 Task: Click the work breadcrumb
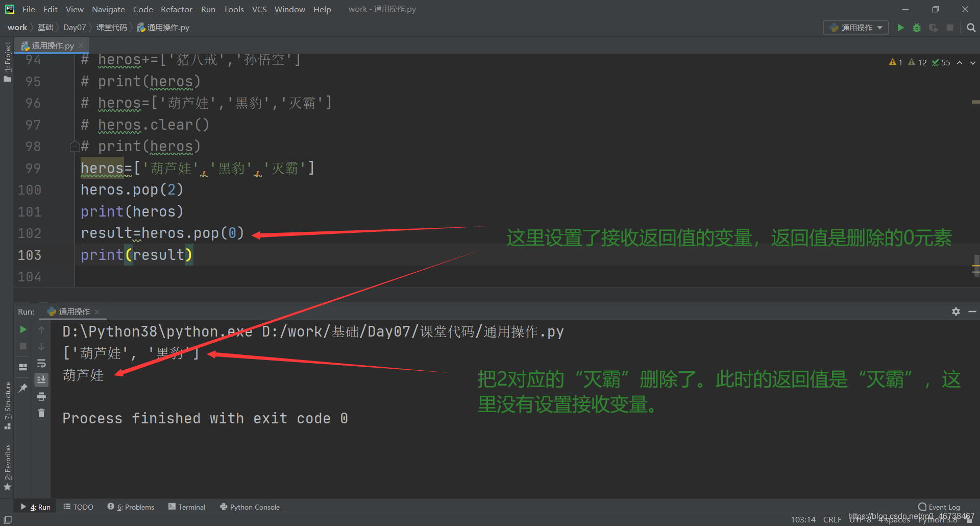tap(17, 28)
